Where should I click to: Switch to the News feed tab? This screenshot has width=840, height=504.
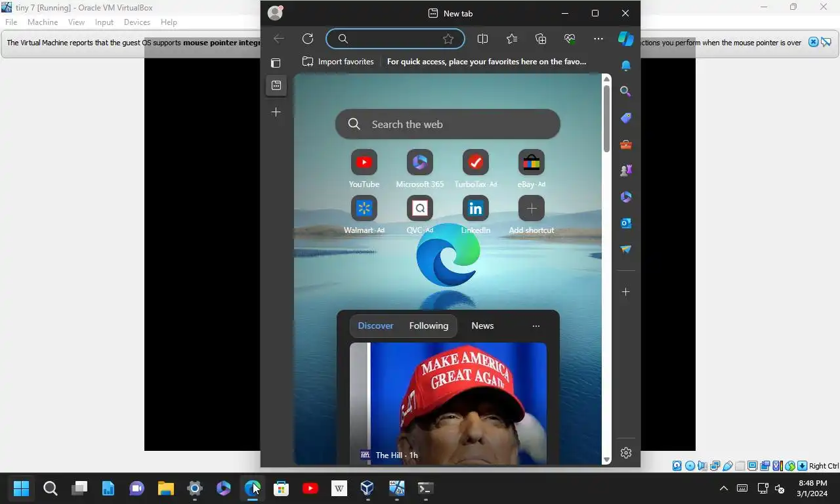[x=482, y=325]
